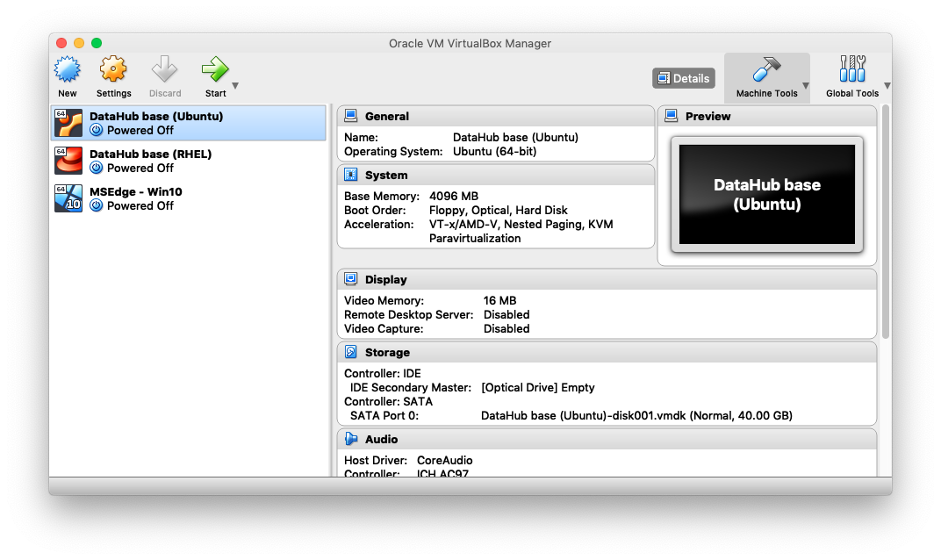Click the VT-x/AMD-V acceleration text
The width and height of the screenshot is (941, 560).
click(x=521, y=231)
